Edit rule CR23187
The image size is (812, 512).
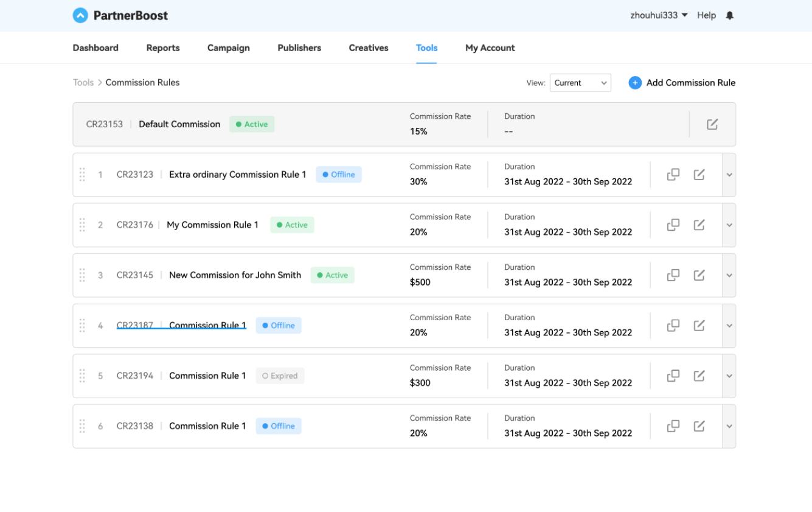[x=699, y=326]
